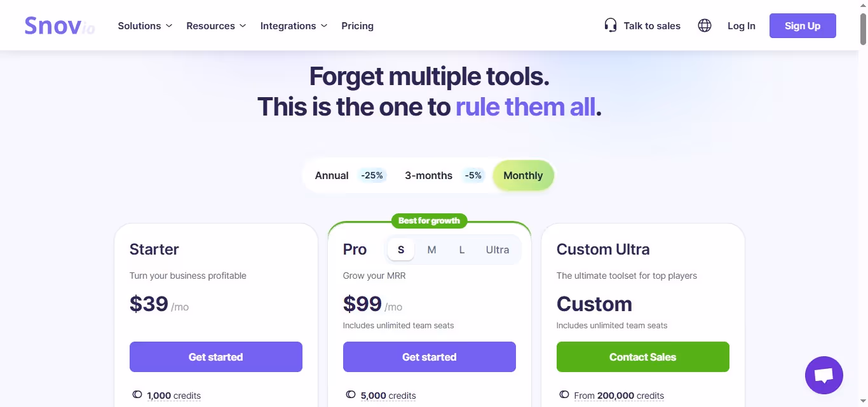Switch billing to Annual

coord(331,175)
